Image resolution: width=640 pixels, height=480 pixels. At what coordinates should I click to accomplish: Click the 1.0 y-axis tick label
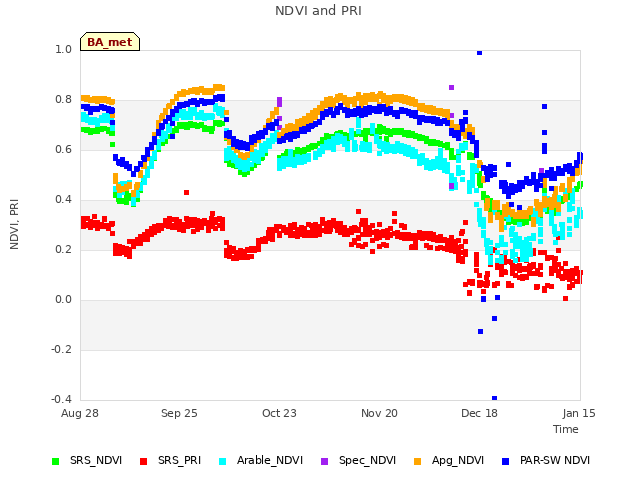63,49
